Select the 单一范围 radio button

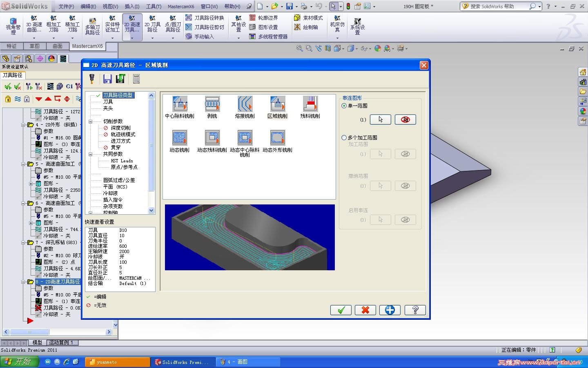tap(344, 106)
